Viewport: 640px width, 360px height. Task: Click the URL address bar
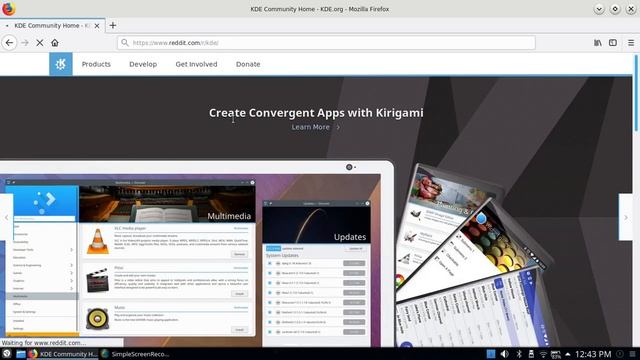tap(326, 42)
